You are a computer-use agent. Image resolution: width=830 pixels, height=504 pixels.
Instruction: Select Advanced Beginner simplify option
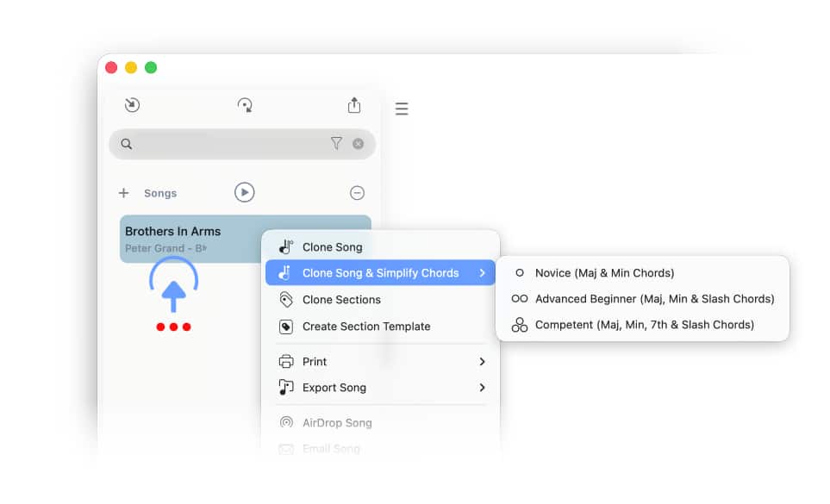click(642, 299)
